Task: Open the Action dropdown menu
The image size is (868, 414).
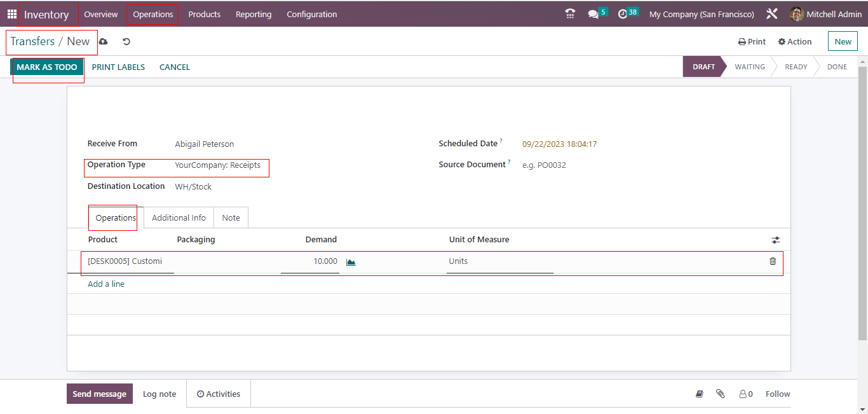Action: click(795, 41)
